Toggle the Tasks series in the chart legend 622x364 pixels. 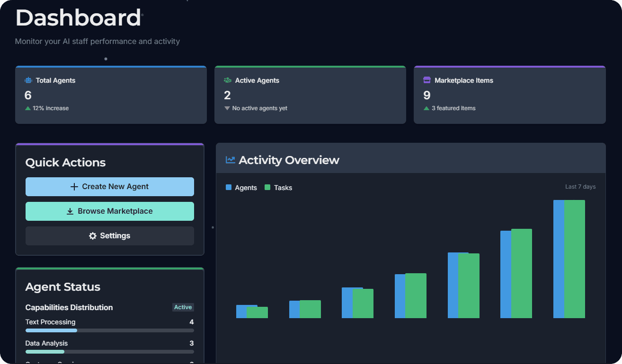pos(278,187)
